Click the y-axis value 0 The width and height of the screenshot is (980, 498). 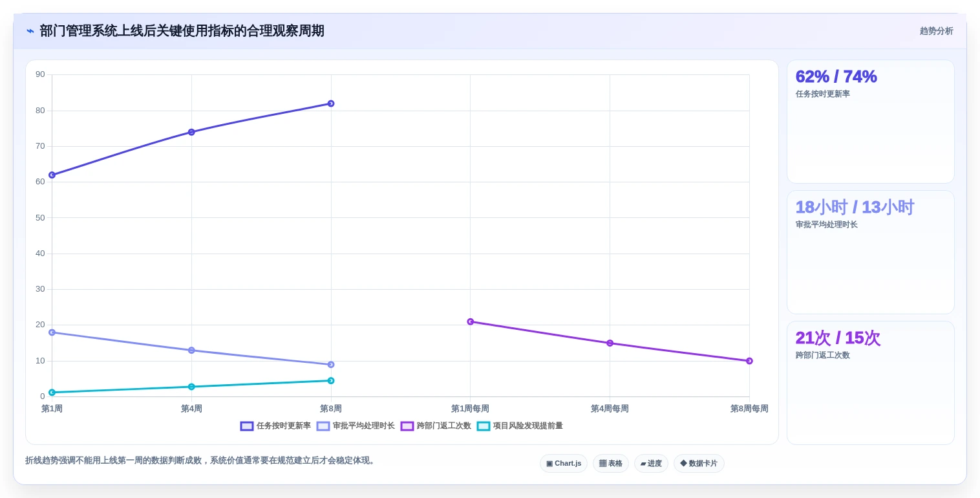click(x=43, y=396)
